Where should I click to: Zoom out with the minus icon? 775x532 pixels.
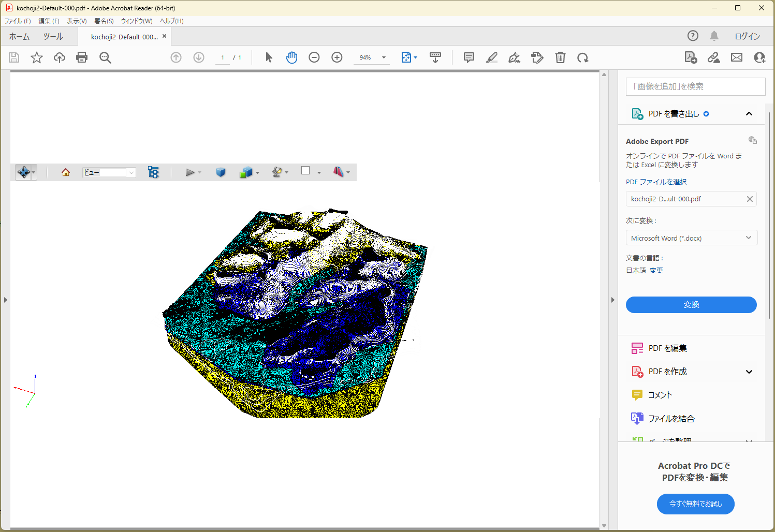pyautogui.click(x=314, y=57)
